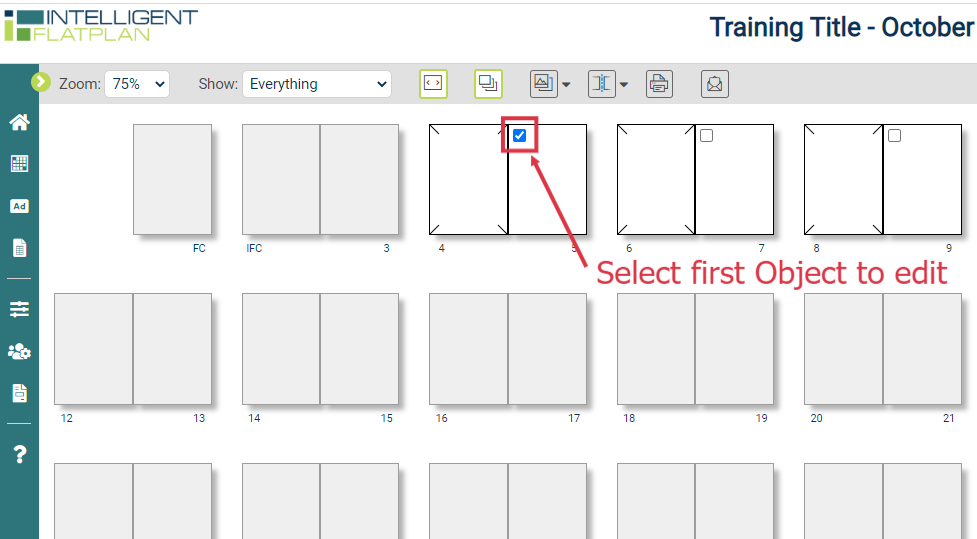Uncheck the checkbox on page 5
This screenshot has height=539, width=977.
(519, 135)
